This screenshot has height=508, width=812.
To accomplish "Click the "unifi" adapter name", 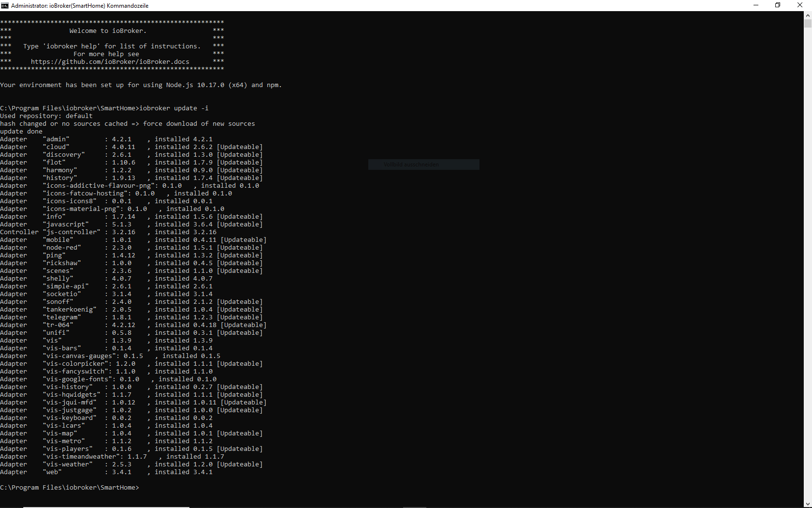I will click(56, 333).
